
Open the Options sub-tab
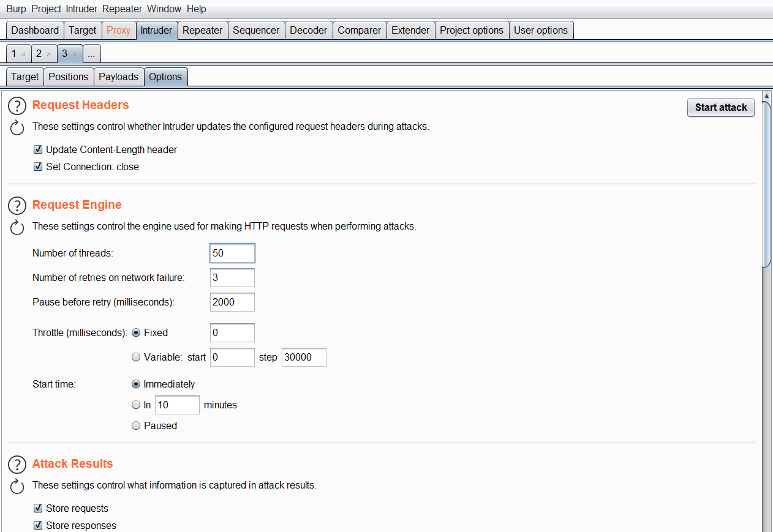click(x=165, y=77)
